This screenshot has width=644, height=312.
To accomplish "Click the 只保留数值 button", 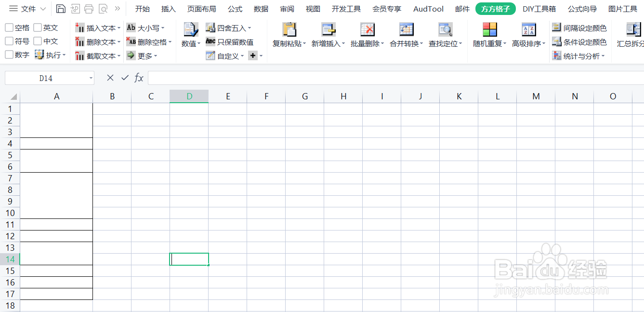I will [230, 41].
